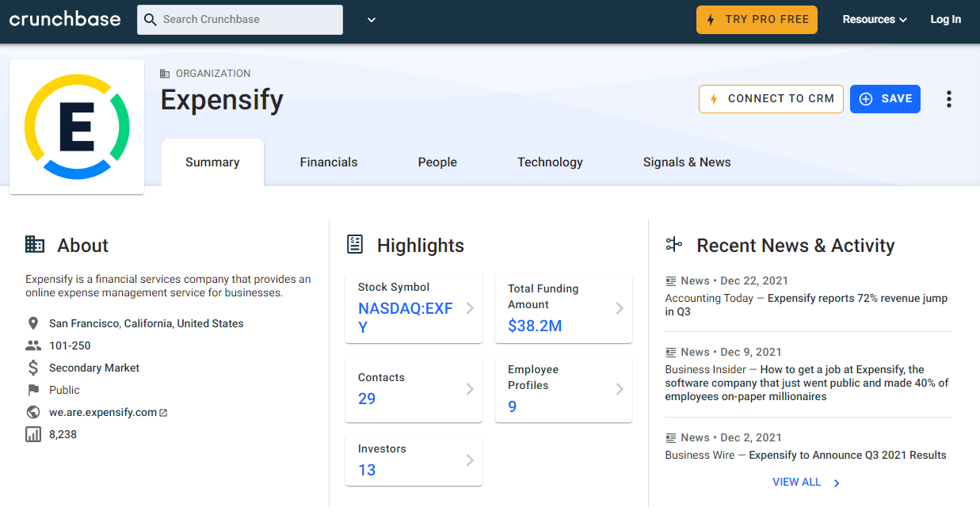Expand the search options dropdown chevron
Screen dimensions: 980x519
pyautogui.click(x=372, y=20)
